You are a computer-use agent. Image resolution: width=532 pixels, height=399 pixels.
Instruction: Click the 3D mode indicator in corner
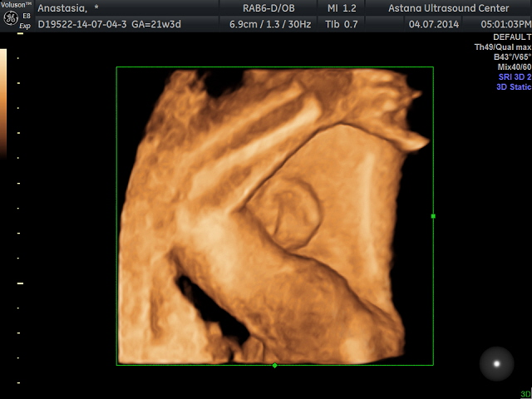coord(525,394)
